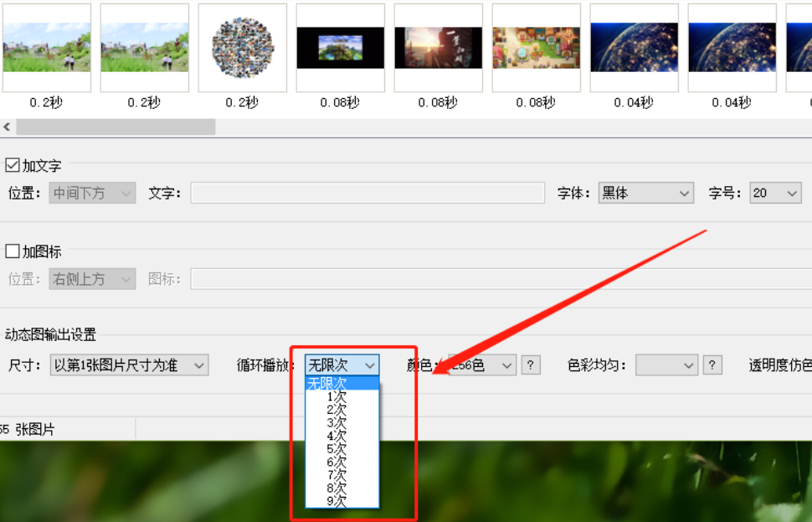Select 3次 in the loop list
Viewport: 812px width, 522px height.
342,423
